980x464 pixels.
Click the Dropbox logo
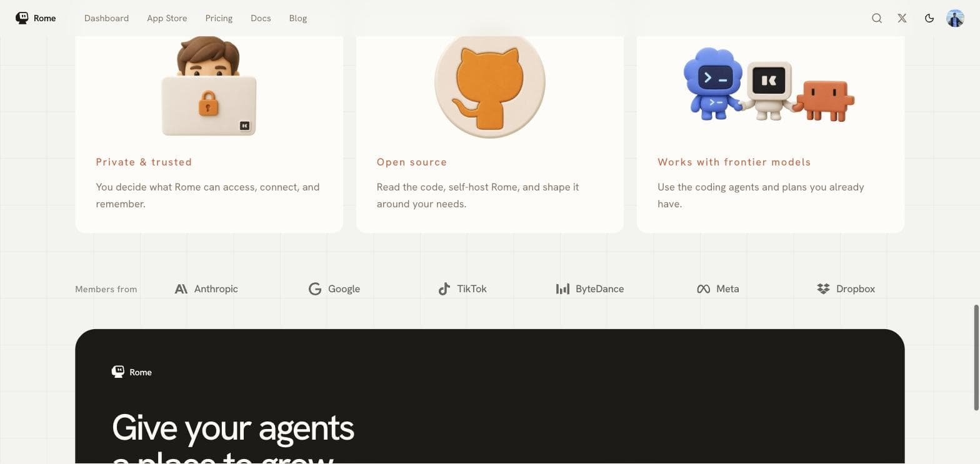846,289
